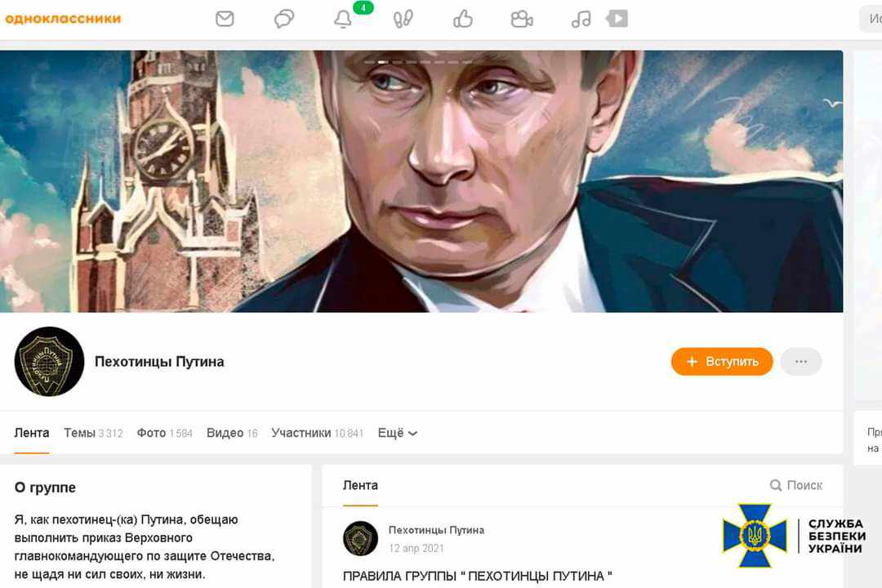Click the Поиск feed search field
882x588 pixels.
pos(796,485)
